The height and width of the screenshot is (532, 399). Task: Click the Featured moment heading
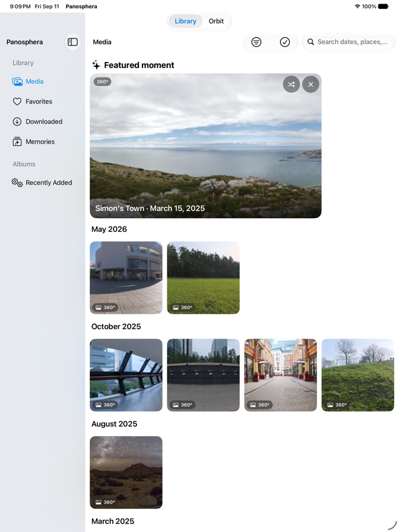[x=139, y=65]
